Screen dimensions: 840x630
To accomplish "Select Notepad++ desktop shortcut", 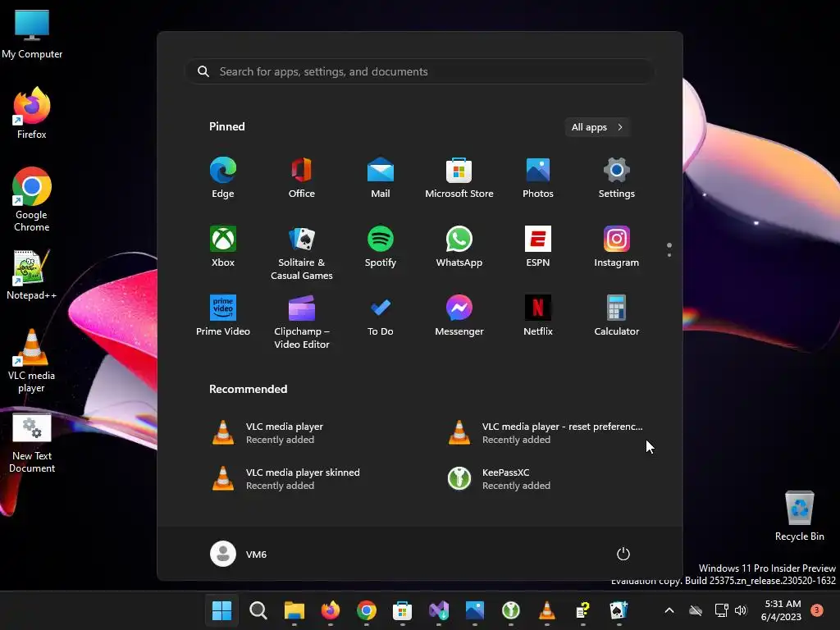I will point(32,274).
